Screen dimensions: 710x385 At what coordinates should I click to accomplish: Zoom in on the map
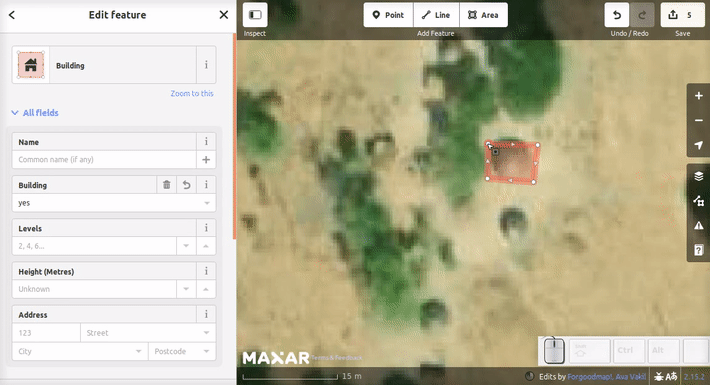(698, 96)
